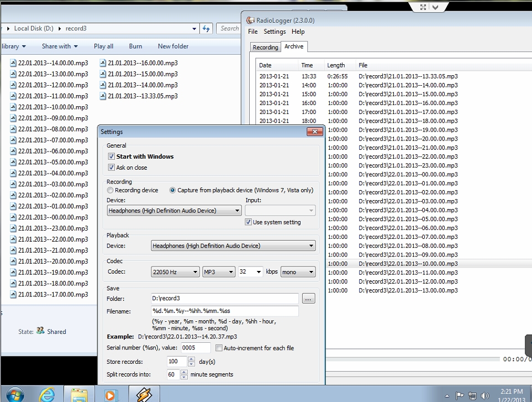Open RadioLogger File menu

[x=253, y=32]
